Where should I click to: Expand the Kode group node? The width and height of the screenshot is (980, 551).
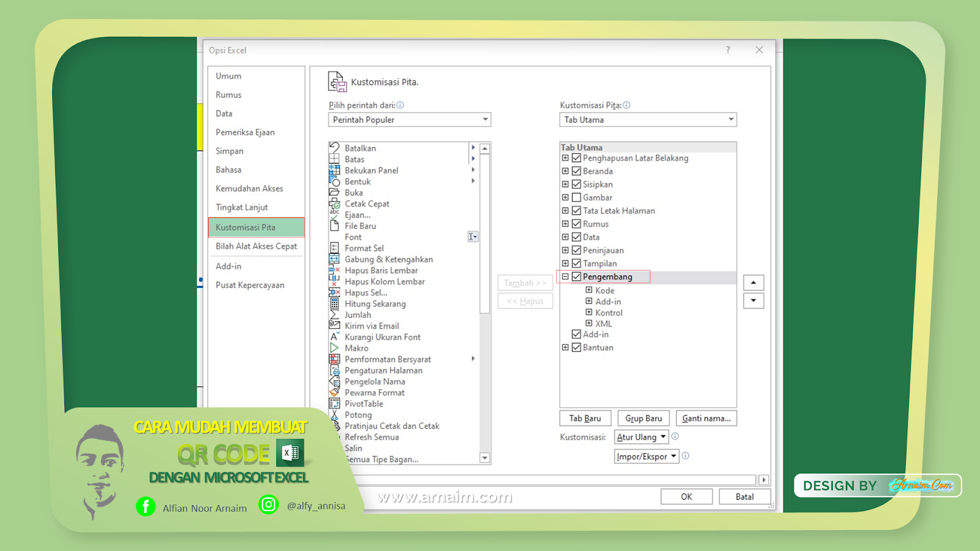[589, 290]
